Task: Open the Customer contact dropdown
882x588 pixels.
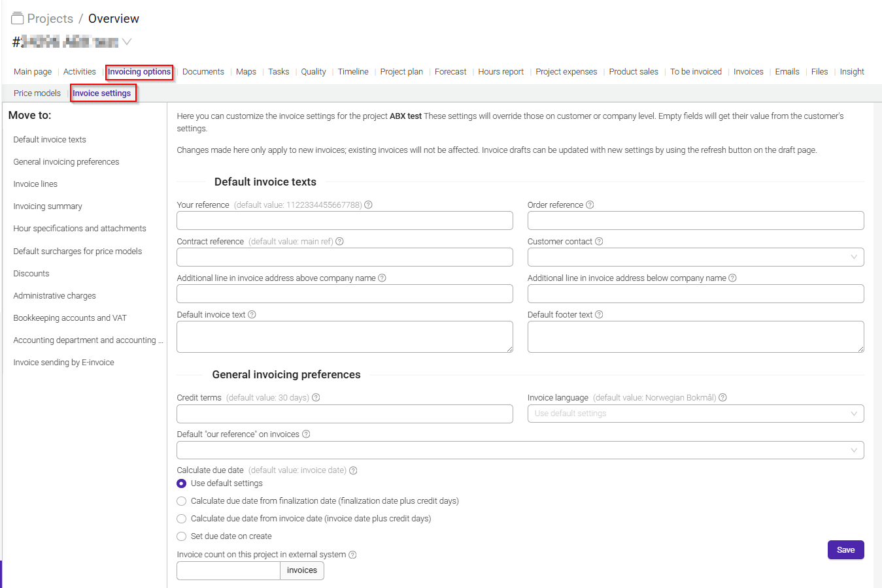Action: point(696,257)
